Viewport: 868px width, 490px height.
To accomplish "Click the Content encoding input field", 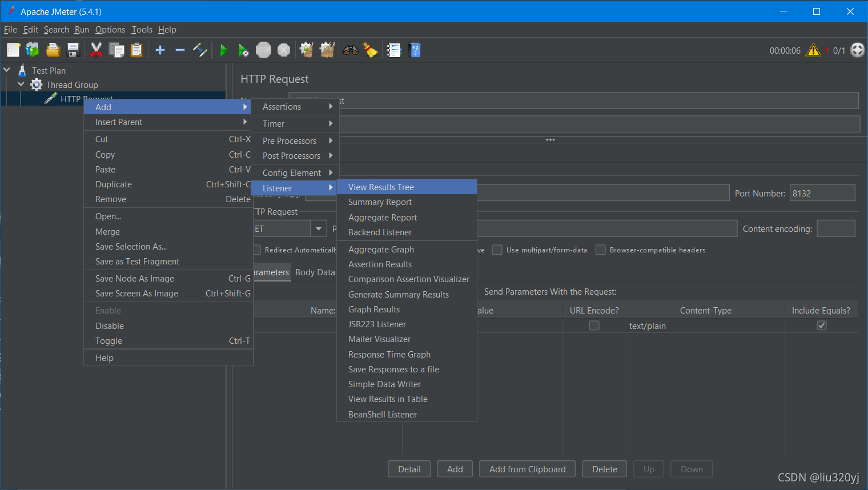I will 836,228.
